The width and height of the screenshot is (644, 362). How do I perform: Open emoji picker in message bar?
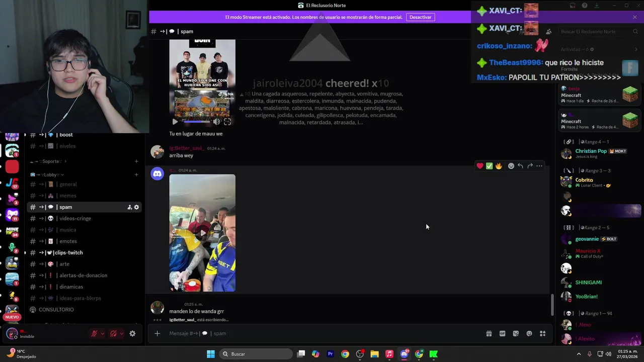pos(529,333)
